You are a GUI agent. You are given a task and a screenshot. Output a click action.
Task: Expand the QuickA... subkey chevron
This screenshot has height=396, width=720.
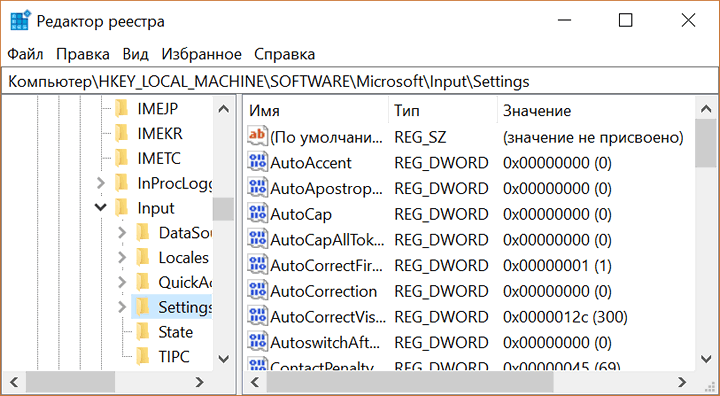tap(122, 282)
